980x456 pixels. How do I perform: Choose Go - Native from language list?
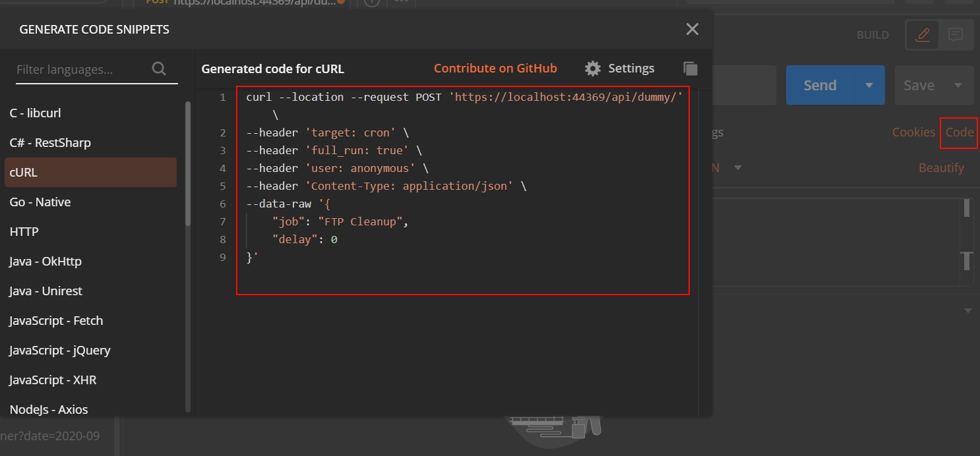(x=90, y=202)
